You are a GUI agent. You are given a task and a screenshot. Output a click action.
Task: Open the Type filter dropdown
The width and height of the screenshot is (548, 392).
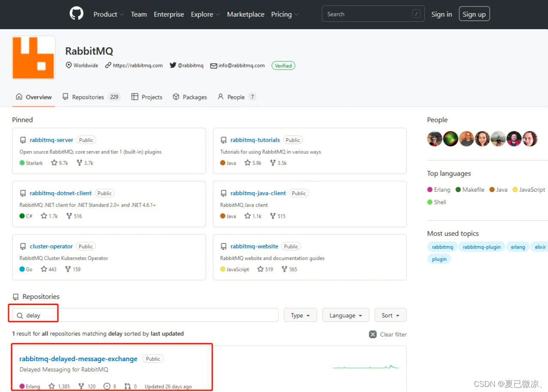(x=300, y=315)
